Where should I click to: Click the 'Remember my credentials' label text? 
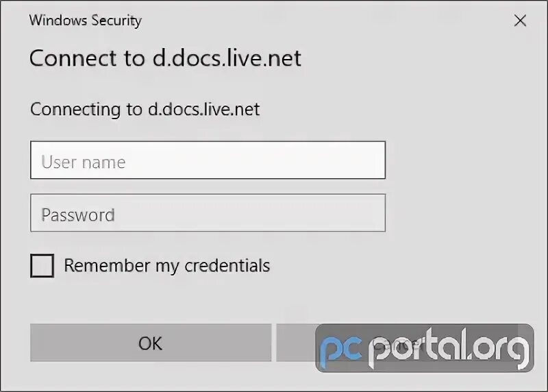[x=167, y=266]
